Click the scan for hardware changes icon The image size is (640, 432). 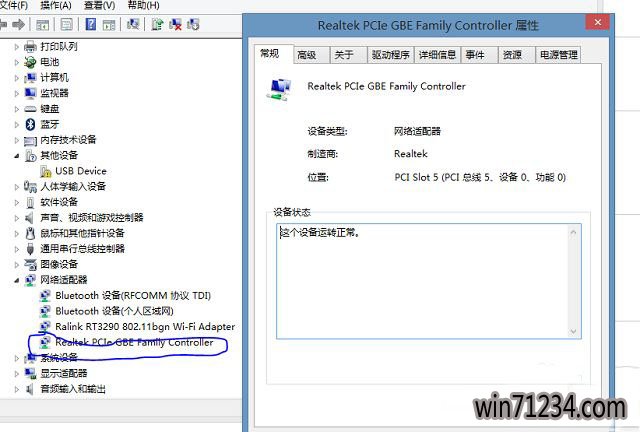click(133, 24)
